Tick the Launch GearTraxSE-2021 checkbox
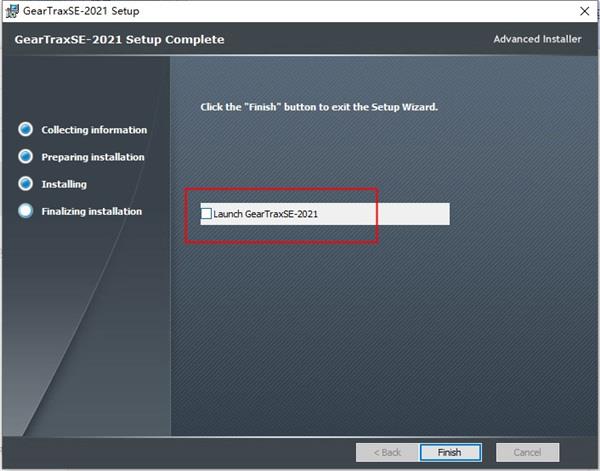This screenshot has height=471, width=600. coord(206,213)
